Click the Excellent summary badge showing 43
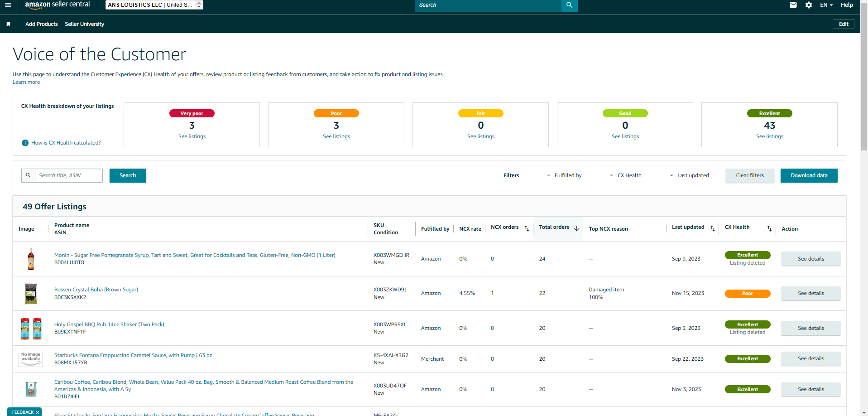This screenshot has width=868, height=416. click(x=770, y=113)
